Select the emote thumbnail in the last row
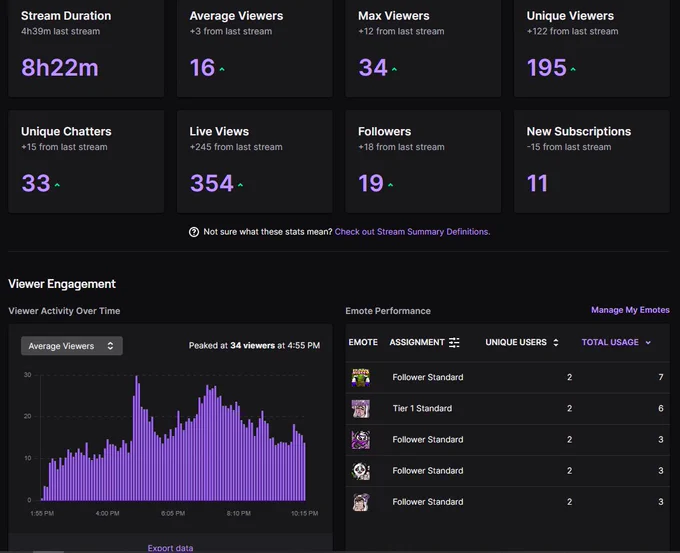 [361, 502]
